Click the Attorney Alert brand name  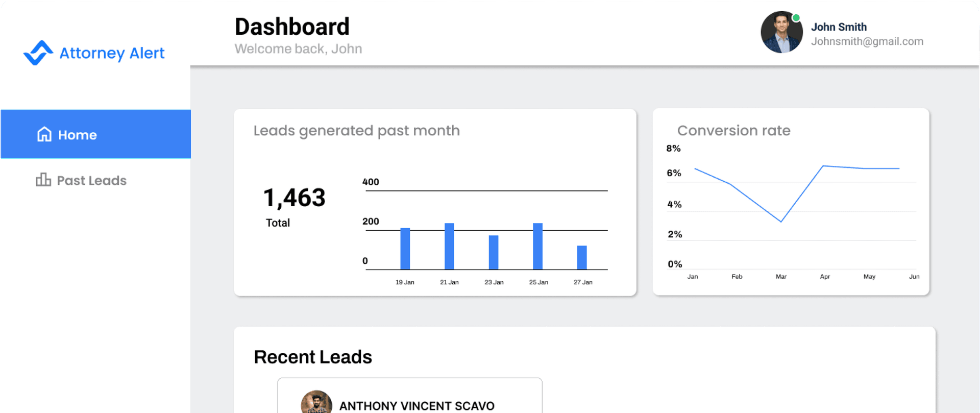[x=112, y=53]
